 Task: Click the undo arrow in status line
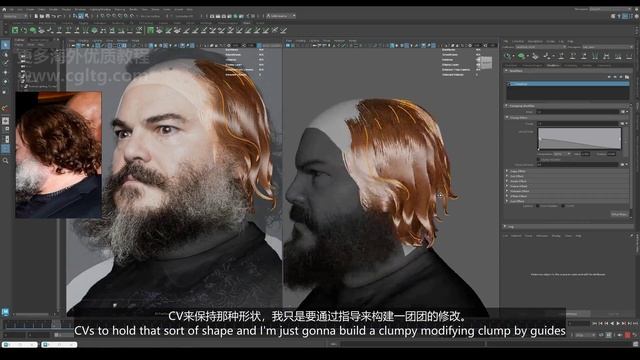pos(54,16)
